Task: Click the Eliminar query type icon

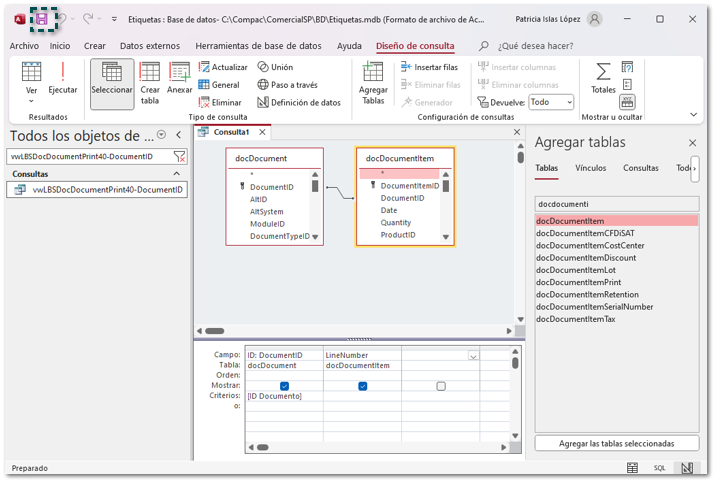Action: (220, 102)
